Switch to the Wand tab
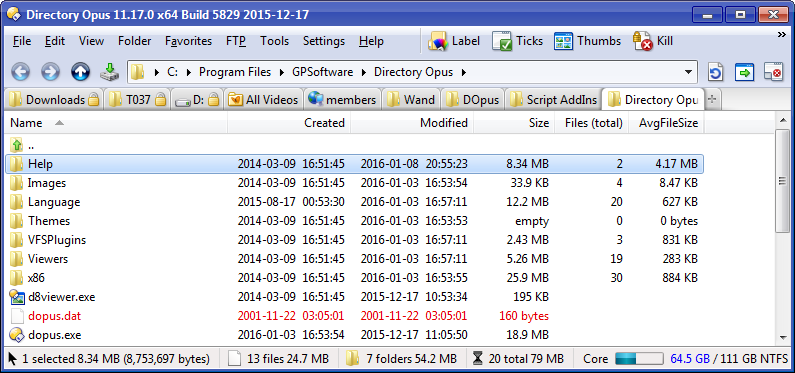 [x=412, y=100]
